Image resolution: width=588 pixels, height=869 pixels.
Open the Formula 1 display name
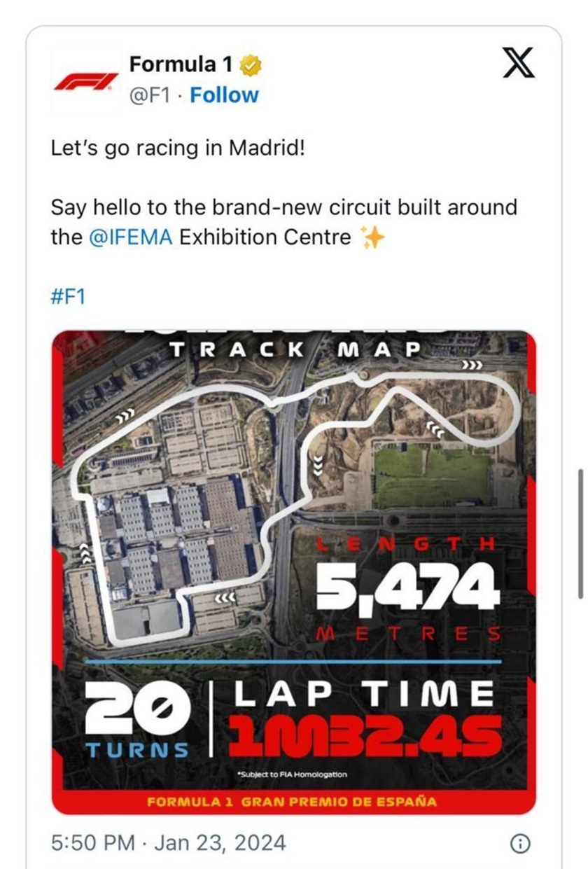(x=181, y=65)
